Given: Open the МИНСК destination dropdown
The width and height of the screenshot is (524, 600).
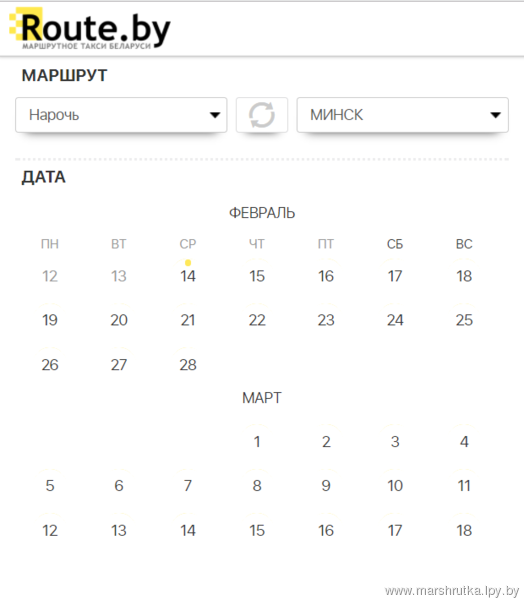Looking at the screenshot, I should pyautogui.click(x=402, y=115).
